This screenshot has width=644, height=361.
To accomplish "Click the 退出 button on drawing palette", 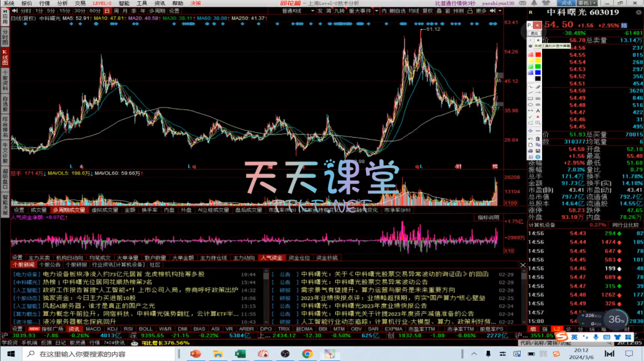I will (x=534, y=33).
